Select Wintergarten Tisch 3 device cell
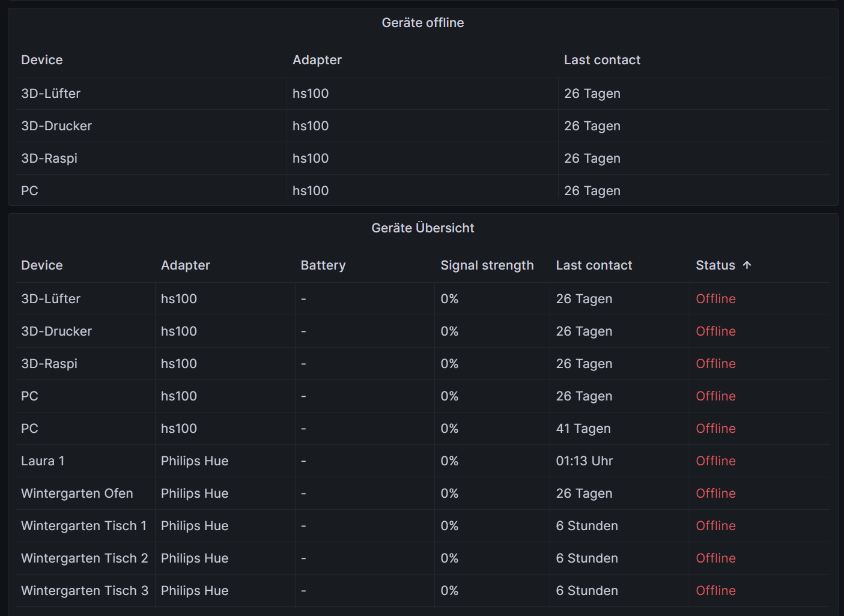844x616 pixels. (x=84, y=591)
